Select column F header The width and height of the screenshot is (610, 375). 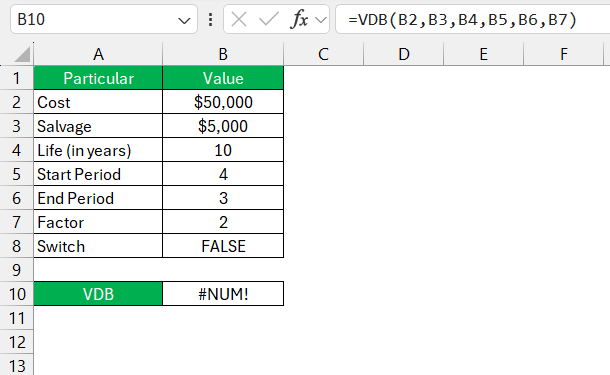tap(564, 54)
